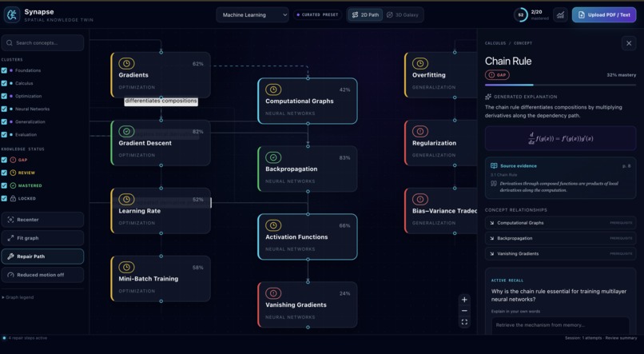The width and height of the screenshot is (644, 354).
Task: Close the Chain Rule detail panel
Action: 629,43
